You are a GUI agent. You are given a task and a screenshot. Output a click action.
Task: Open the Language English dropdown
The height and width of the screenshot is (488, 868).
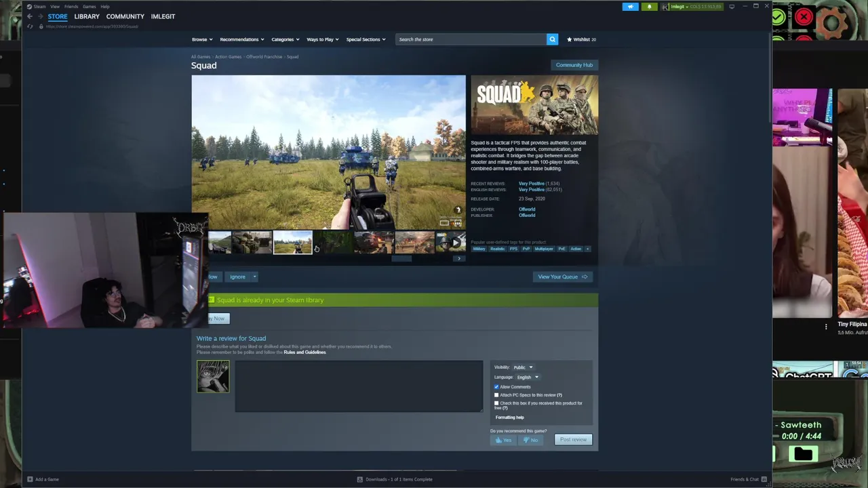point(528,377)
